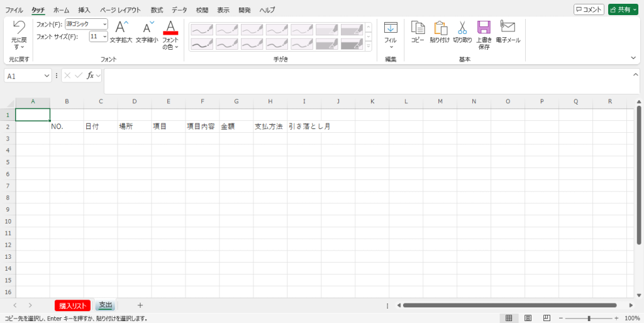Screen dimensions: 644x323
Task: Click the コメント (Comments) button
Action: click(x=589, y=9)
